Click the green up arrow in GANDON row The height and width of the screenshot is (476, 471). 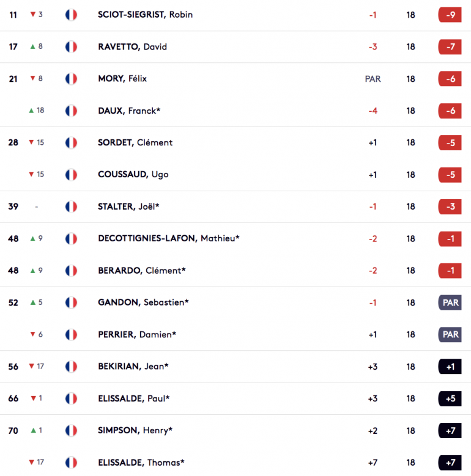33,302
